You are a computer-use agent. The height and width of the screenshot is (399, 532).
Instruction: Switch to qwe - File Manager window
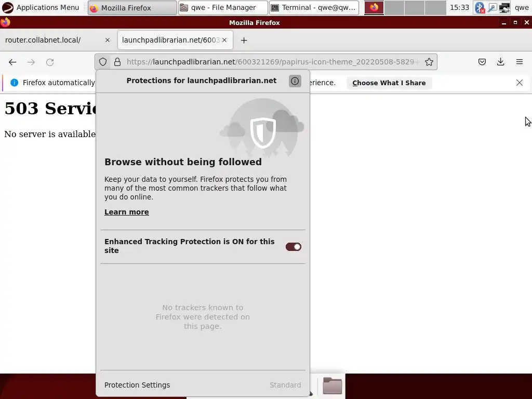click(x=223, y=8)
